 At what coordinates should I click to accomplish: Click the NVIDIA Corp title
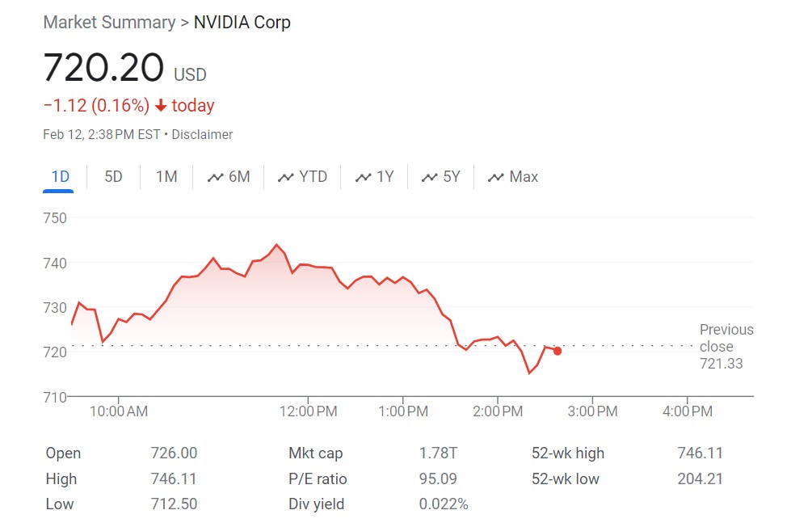tap(242, 23)
